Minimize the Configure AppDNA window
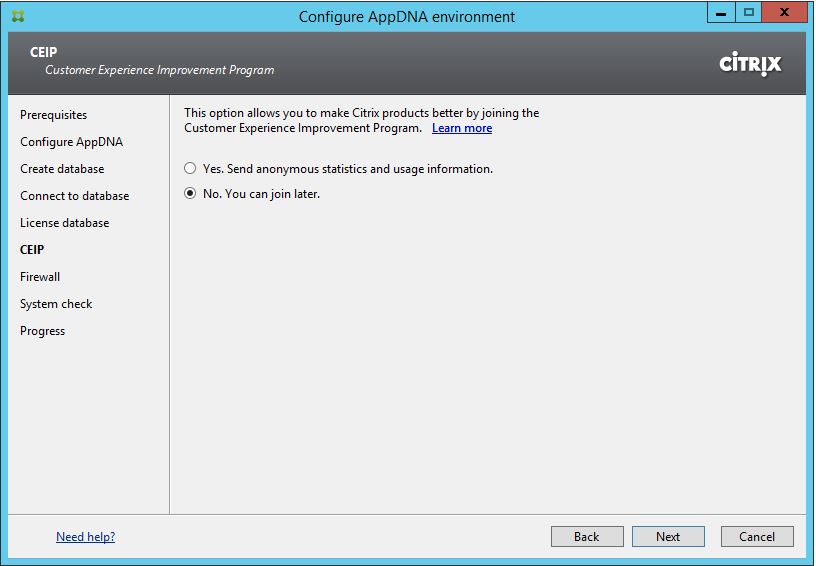The width and height of the screenshot is (816, 566). 720,14
